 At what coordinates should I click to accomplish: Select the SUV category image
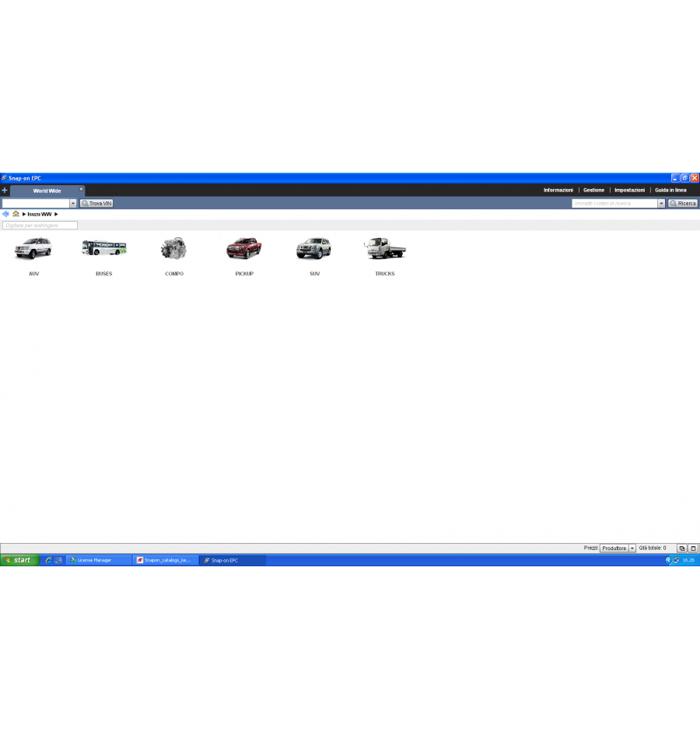[314, 248]
